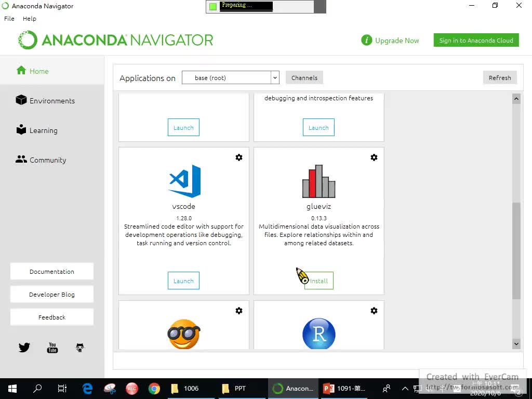
Task: Click the red REC recorder taskbar icon
Action: point(131,389)
